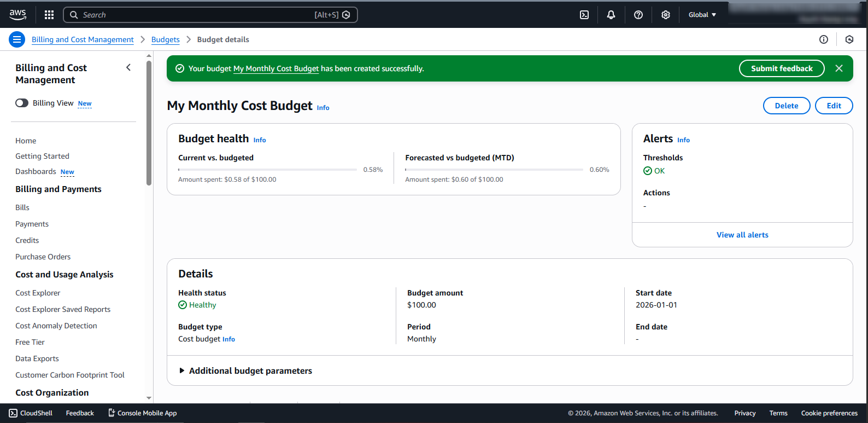Open Cookie preferences in footer

(x=829, y=413)
